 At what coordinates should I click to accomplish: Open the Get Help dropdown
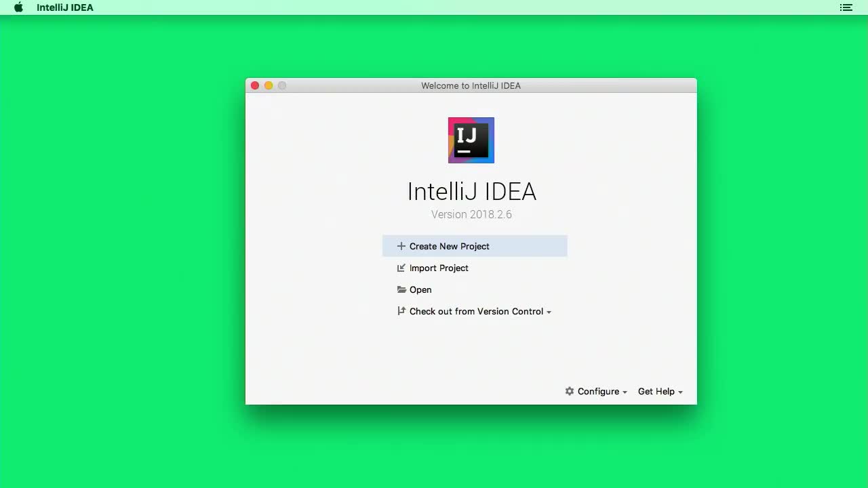click(680, 392)
